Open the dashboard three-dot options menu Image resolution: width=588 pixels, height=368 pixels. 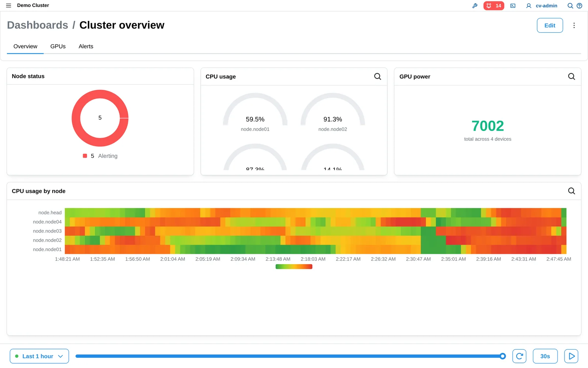coord(574,25)
